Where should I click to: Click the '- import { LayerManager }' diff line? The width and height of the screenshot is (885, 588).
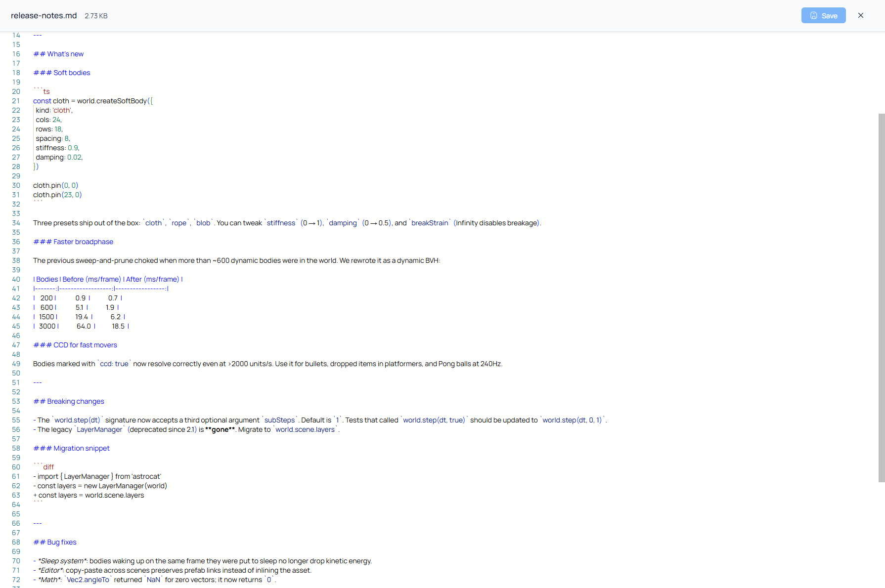[x=97, y=476]
